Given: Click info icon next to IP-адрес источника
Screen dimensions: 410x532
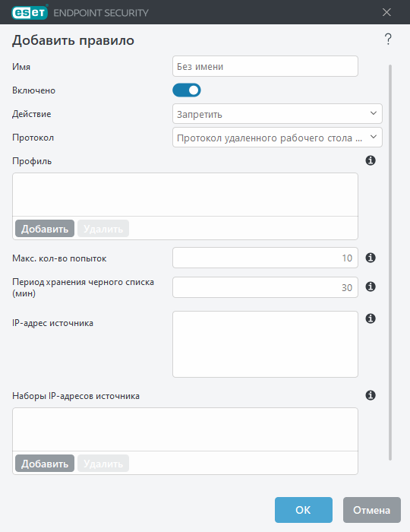Looking at the screenshot, I should click(371, 318).
